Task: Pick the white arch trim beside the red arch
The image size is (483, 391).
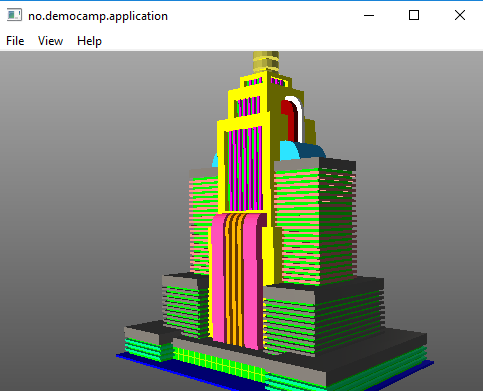Action: coord(299,118)
